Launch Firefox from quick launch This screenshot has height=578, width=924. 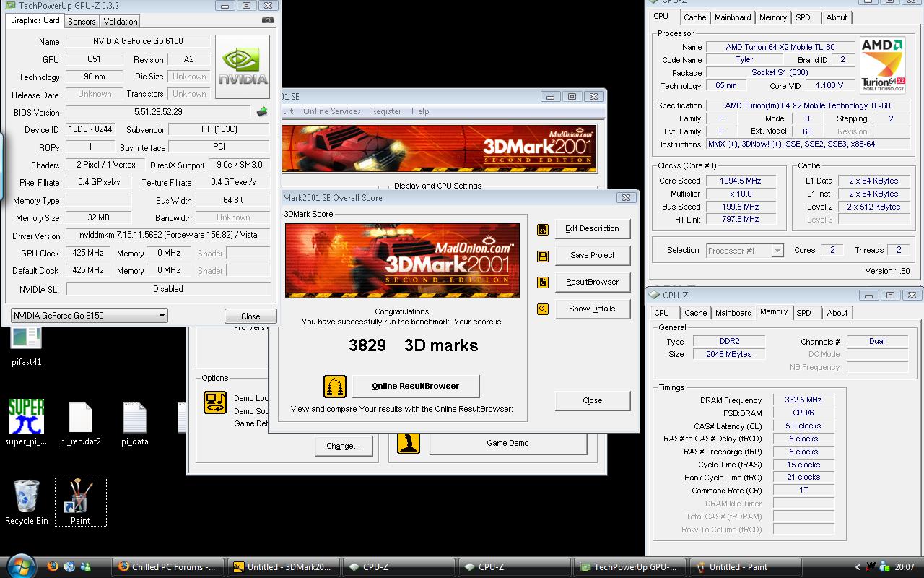click(x=53, y=567)
